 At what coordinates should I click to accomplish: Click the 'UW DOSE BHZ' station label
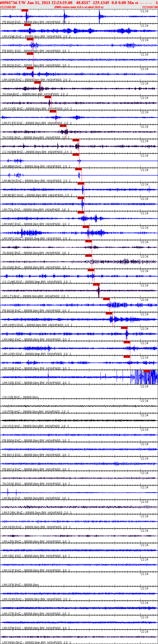tap(13, 109)
